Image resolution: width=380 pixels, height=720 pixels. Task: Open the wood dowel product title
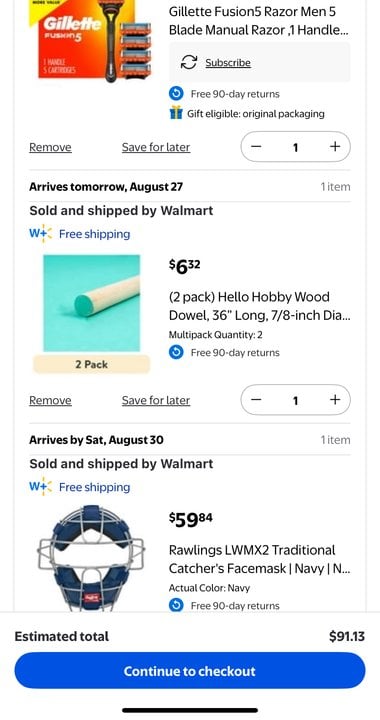(x=259, y=306)
